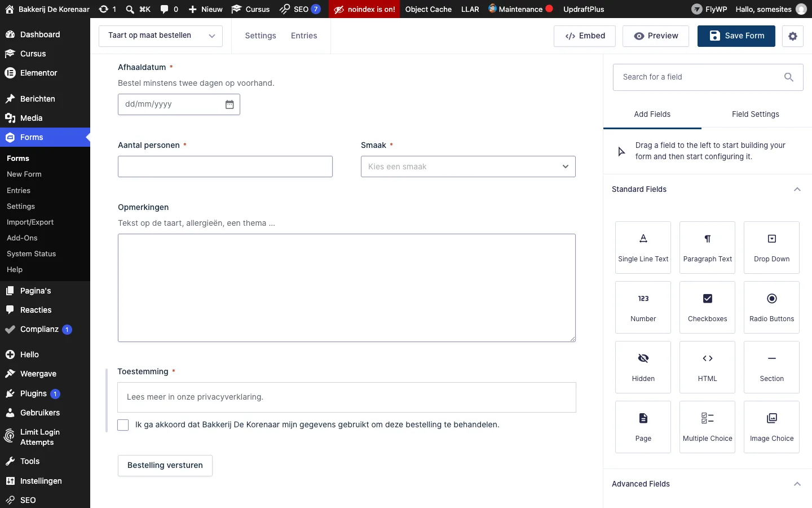Click the Afhaaldatum date input
Image resolution: width=812 pixels, height=508 pixels.
pyautogui.click(x=179, y=104)
